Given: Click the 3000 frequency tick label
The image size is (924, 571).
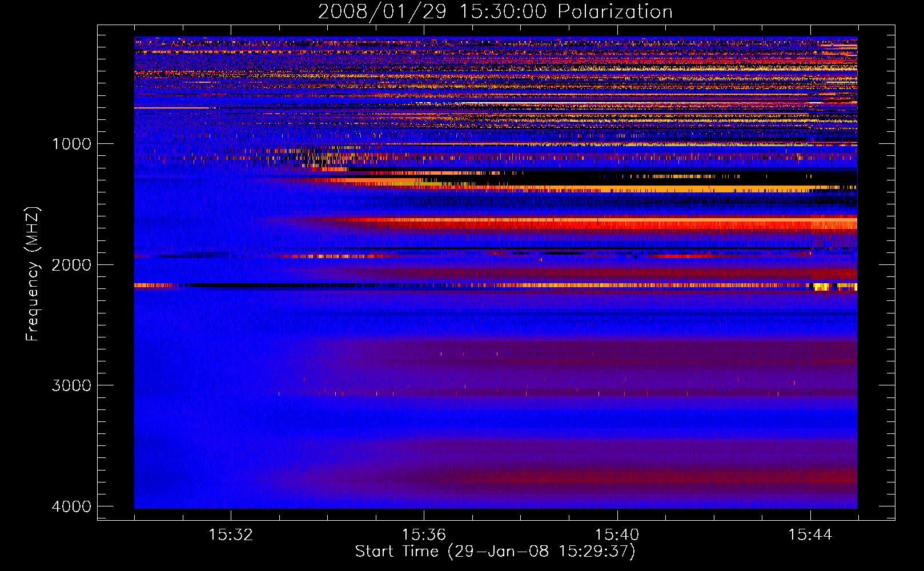Looking at the screenshot, I should pos(71,385).
